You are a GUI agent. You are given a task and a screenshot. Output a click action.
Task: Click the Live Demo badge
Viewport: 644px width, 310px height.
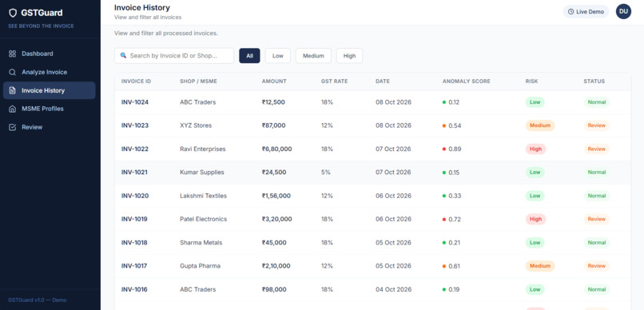(x=586, y=11)
